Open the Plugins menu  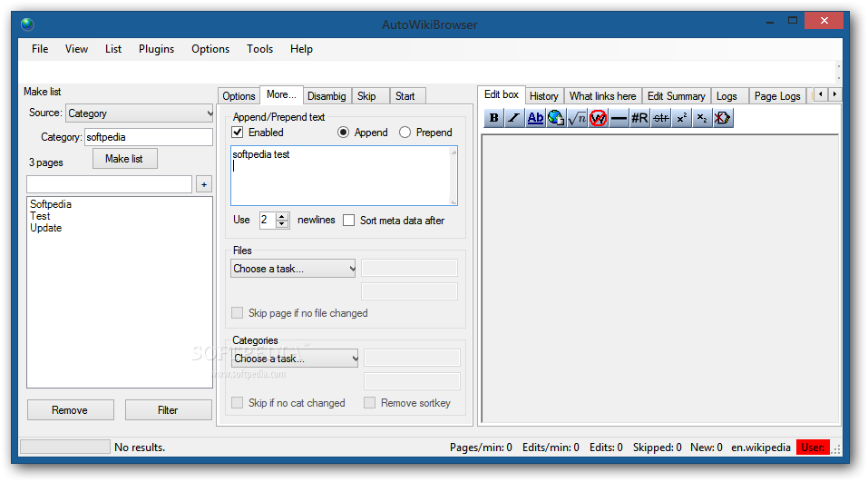156,49
